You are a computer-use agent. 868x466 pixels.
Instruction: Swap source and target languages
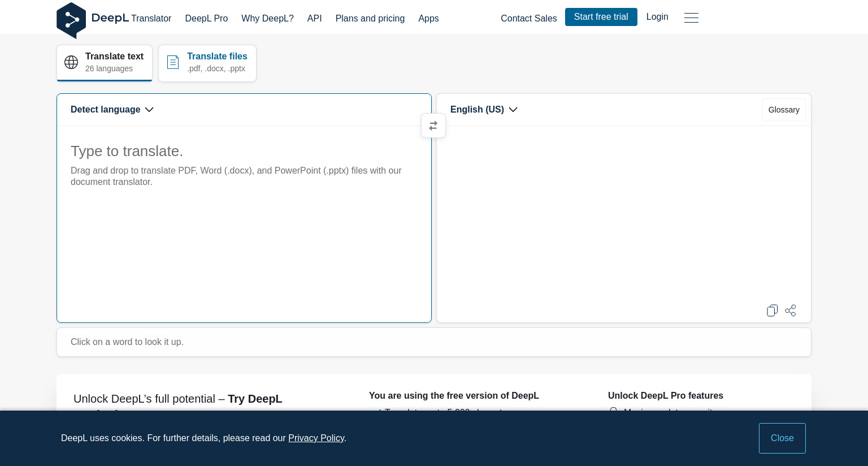433,126
